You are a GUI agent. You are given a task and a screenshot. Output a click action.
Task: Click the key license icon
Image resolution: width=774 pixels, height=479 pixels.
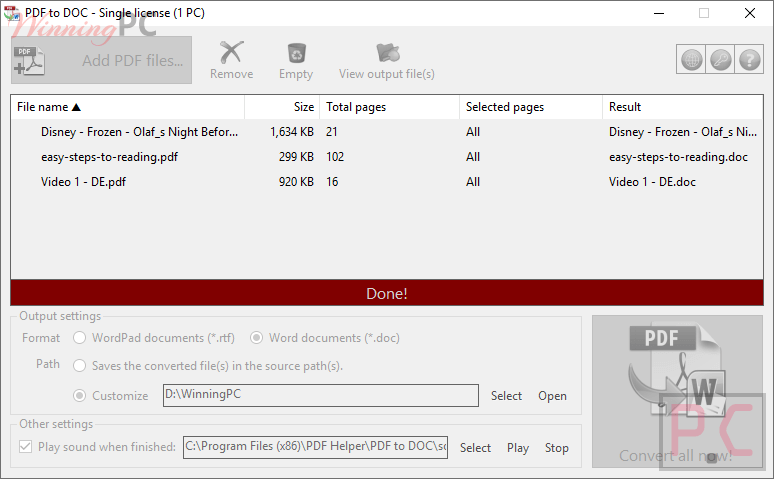tap(721, 60)
